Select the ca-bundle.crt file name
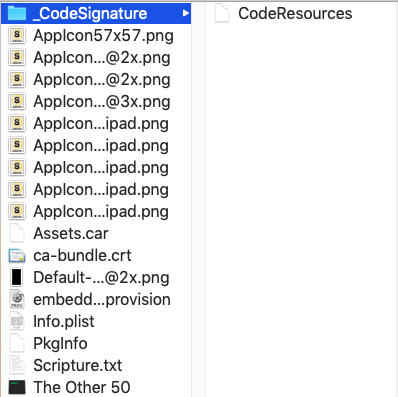This screenshot has height=397, width=398. click(x=82, y=256)
